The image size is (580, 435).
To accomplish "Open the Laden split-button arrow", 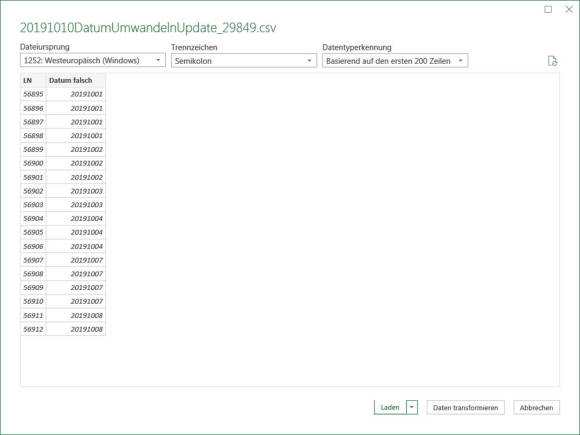I will [x=412, y=407].
